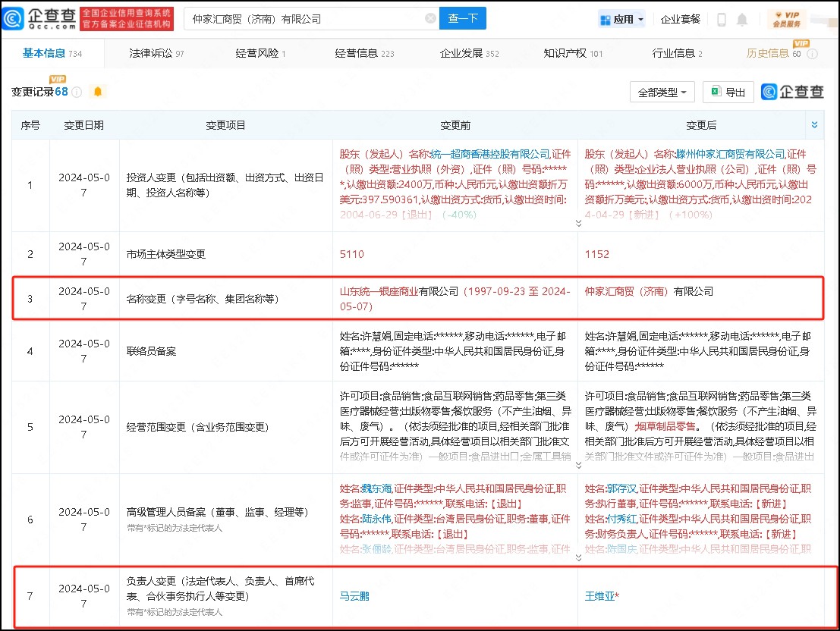
Task: Open notifications via the grey bell icon
Action: point(742,20)
